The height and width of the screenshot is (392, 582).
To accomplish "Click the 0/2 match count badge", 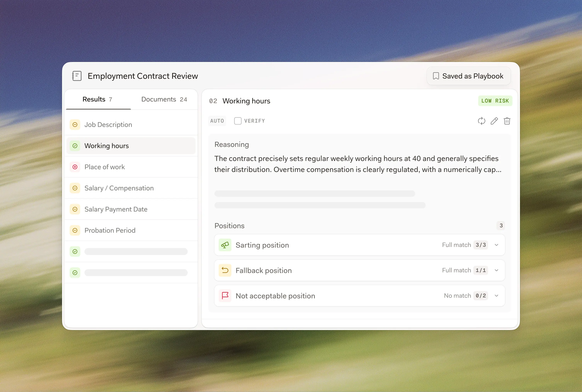I will (481, 296).
